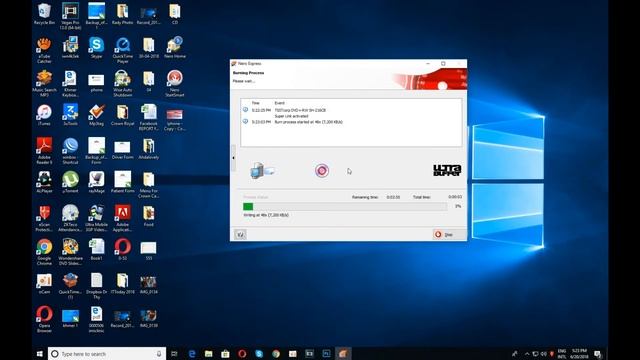The image size is (640, 360).
Task: Select the Patient Form file on the desktop
Action: pos(122,182)
